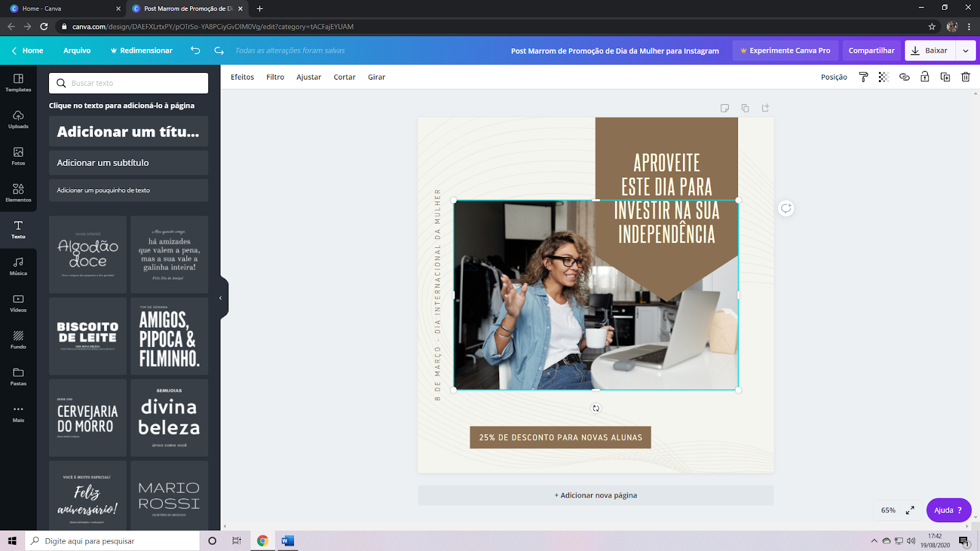Open the transparency checkerboard icon
Image resolution: width=980 pixels, height=551 pixels.
tap(884, 77)
